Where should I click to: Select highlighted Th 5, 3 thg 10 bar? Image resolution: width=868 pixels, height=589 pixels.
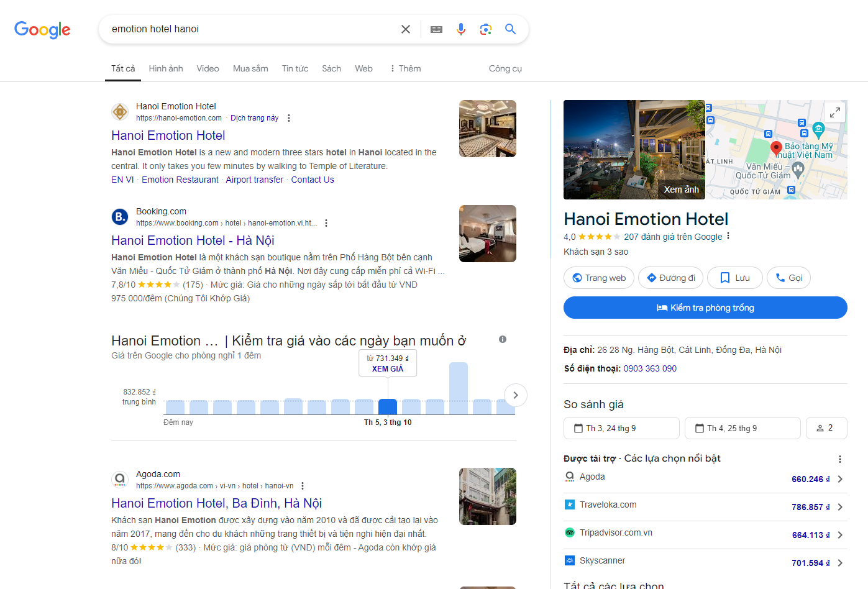388,407
